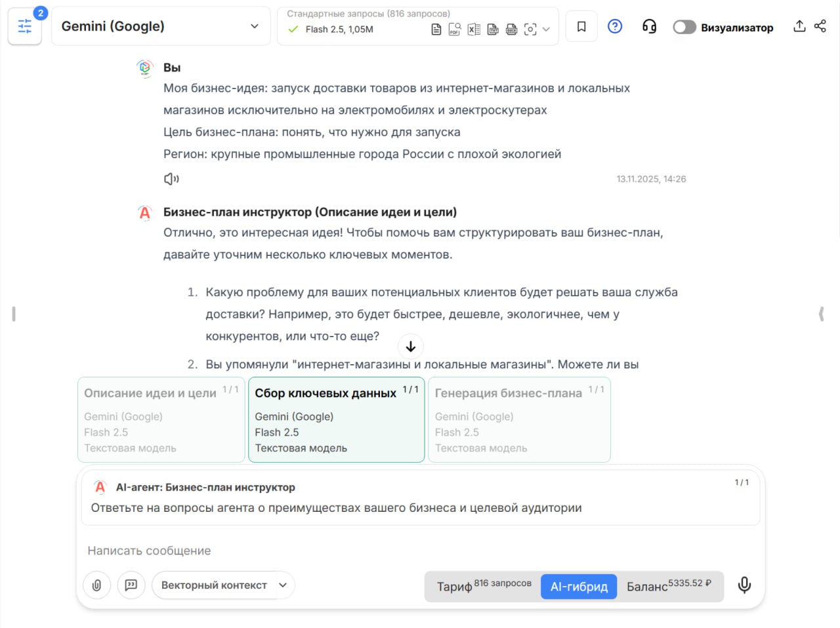Screen dimensions: 840x628
Task: Switch to the Генерация бизнес-плана stage
Action: coord(519,420)
